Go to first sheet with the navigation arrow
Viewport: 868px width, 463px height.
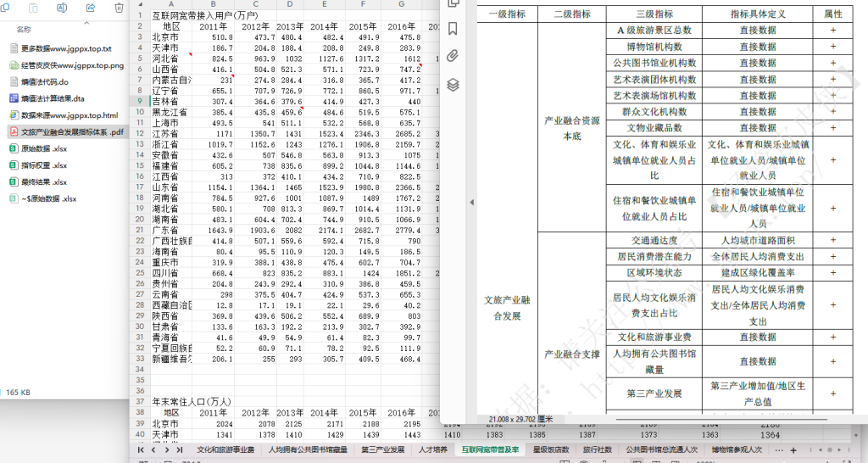pyautogui.click(x=141, y=449)
